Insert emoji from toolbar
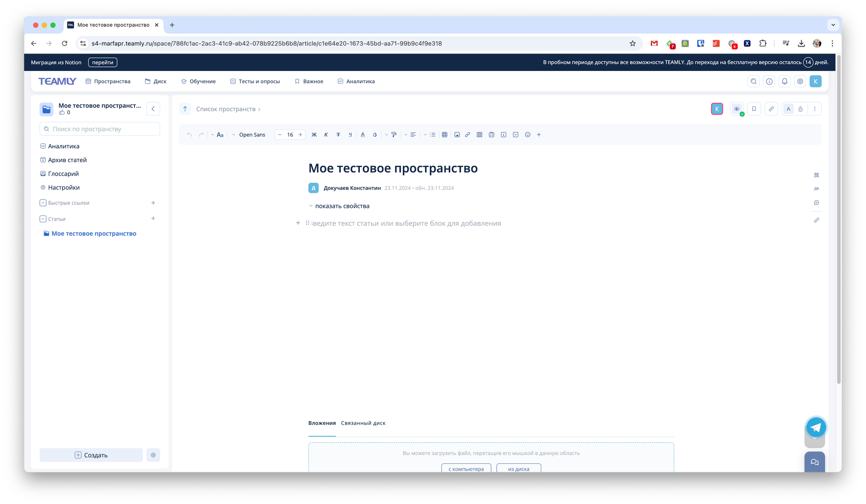Image resolution: width=866 pixels, height=504 pixels. tap(527, 135)
